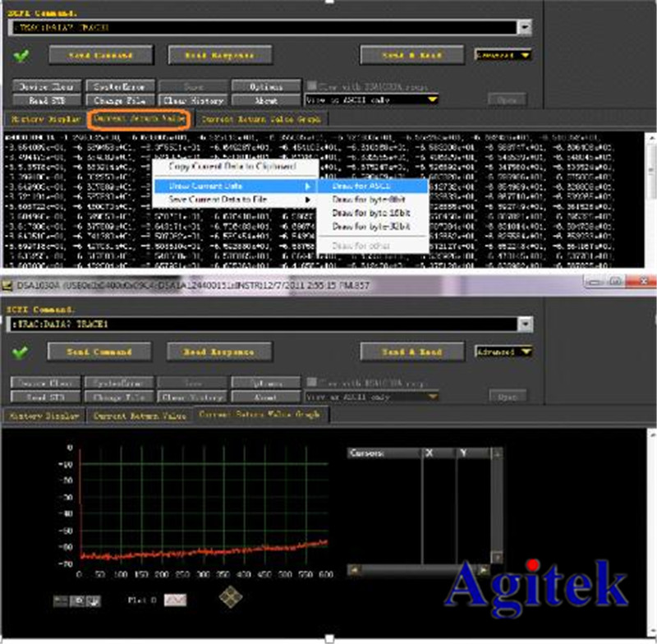This screenshot has width=657, height=644.
Task: Open Current Return Value tab in graph window
Action: (139, 416)
